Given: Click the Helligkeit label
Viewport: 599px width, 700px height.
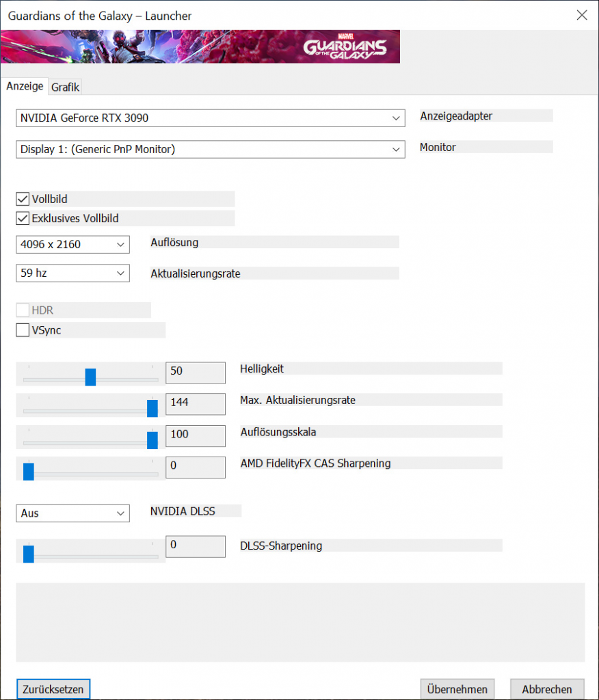Looking at the screenshot, I should (262, 368).
